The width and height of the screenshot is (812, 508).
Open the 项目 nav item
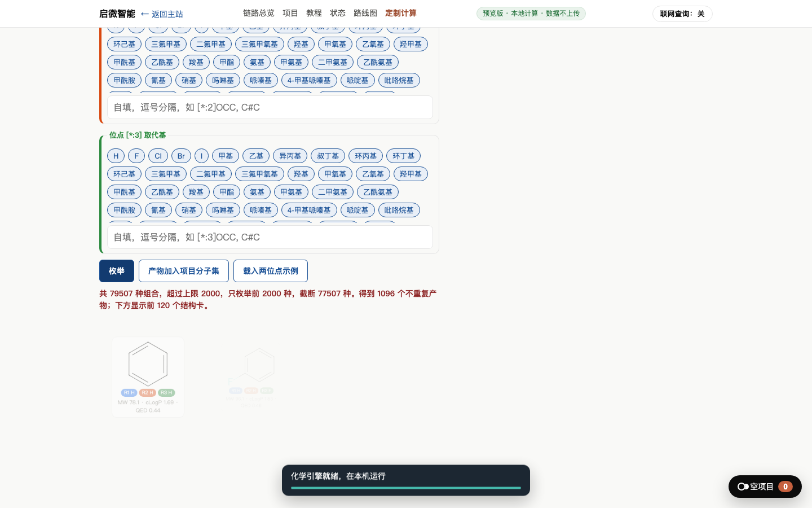click(290, 13)
